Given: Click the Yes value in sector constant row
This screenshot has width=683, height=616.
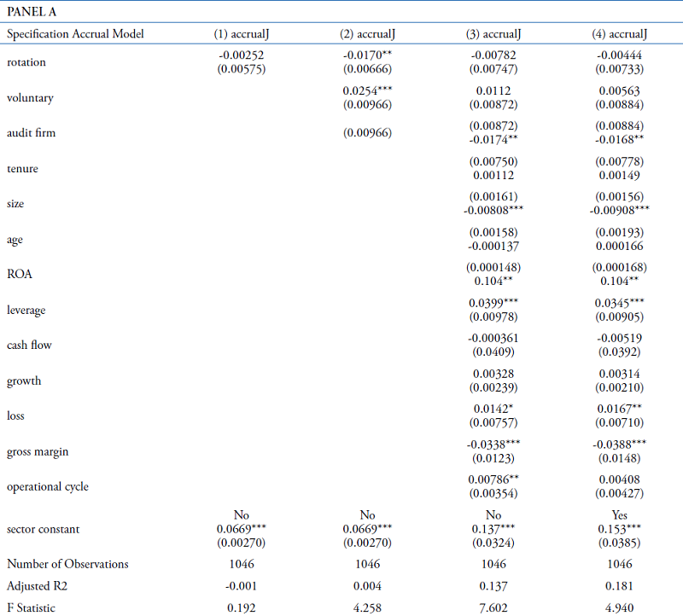Looking at the screenshot, I should pyautogui.click(x=620, y=515).
